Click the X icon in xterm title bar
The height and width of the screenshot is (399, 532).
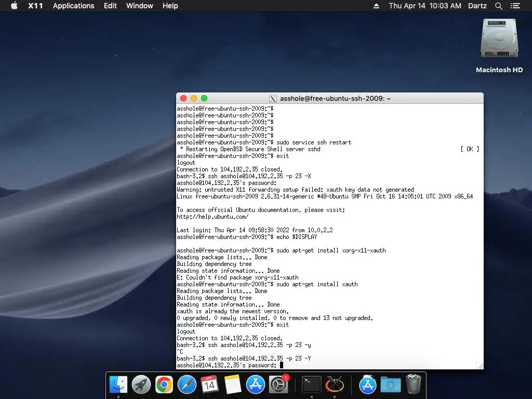tap(273, 99)
